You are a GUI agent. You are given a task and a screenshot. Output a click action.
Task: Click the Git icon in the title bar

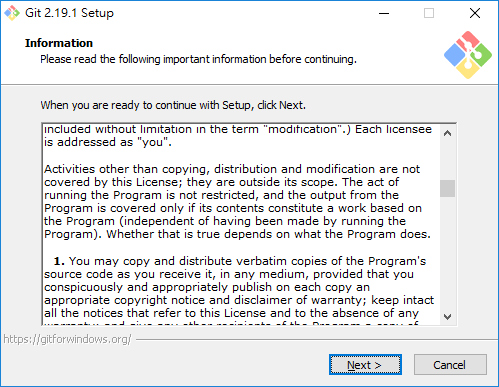(12, 13)
